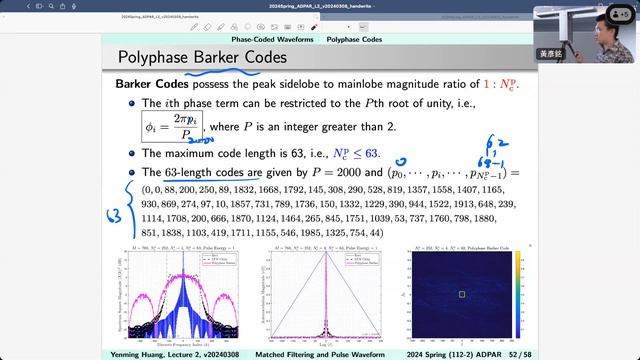Image resolution: width=640 pixels, height=360 pixels.
Task: Select the pen tool
Action: (194, 27)
